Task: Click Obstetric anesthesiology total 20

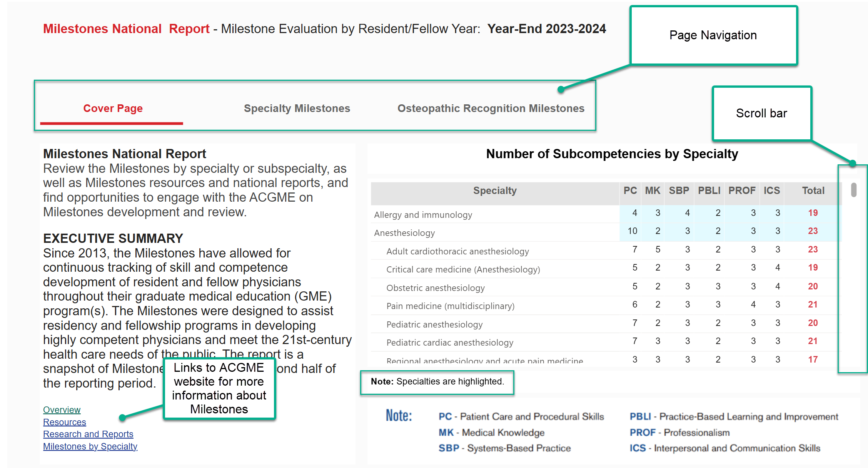Action: (x=813, y=286)
